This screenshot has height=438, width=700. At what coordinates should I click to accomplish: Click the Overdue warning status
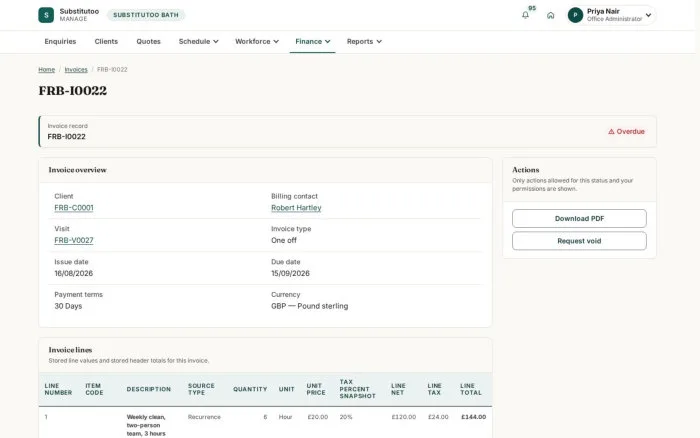point(626,132)
